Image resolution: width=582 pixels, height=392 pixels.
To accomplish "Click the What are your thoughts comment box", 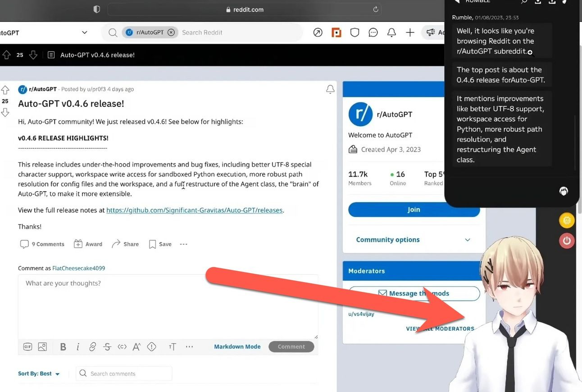I will 168,306.
